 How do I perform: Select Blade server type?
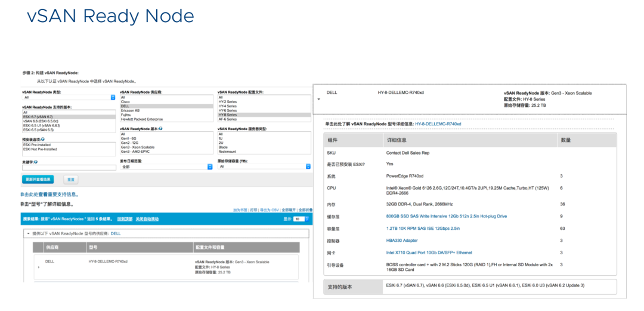click(264, 147)
